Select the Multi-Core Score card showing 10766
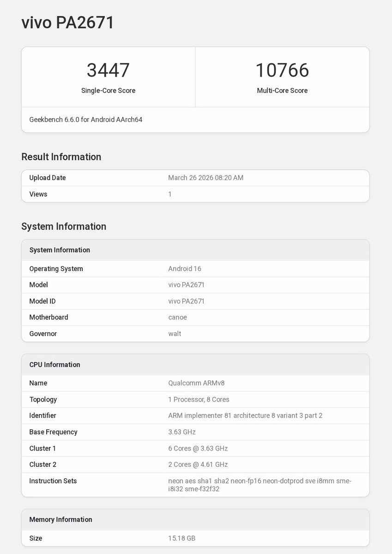 282,76
